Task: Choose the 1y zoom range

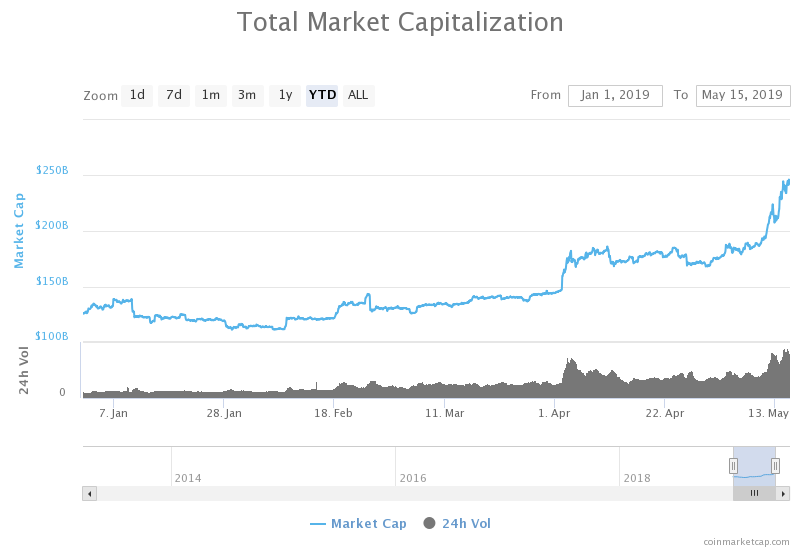Action: pos(285,95)
